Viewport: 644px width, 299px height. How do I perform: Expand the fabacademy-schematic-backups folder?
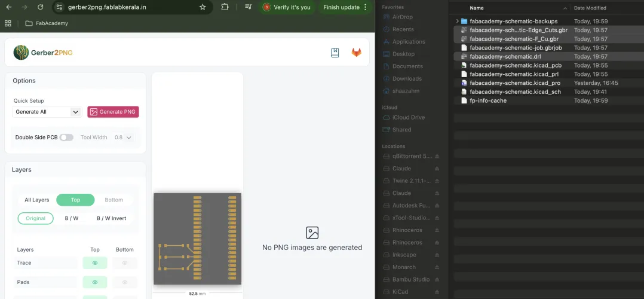tap(457, 21)
